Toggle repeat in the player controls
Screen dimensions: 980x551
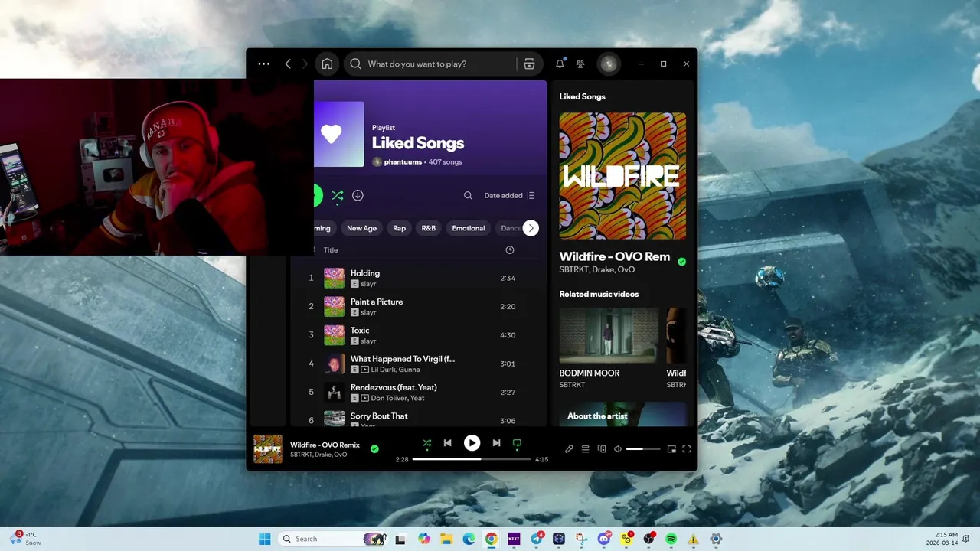[x=517, y=443]
